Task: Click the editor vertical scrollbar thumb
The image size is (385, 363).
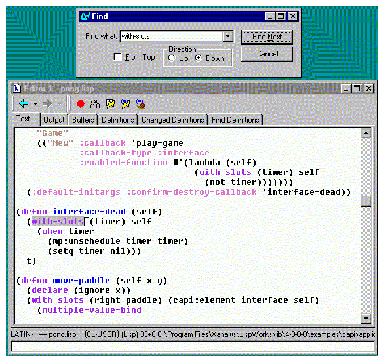Action: pyautogui.click(x=366, y=201)
